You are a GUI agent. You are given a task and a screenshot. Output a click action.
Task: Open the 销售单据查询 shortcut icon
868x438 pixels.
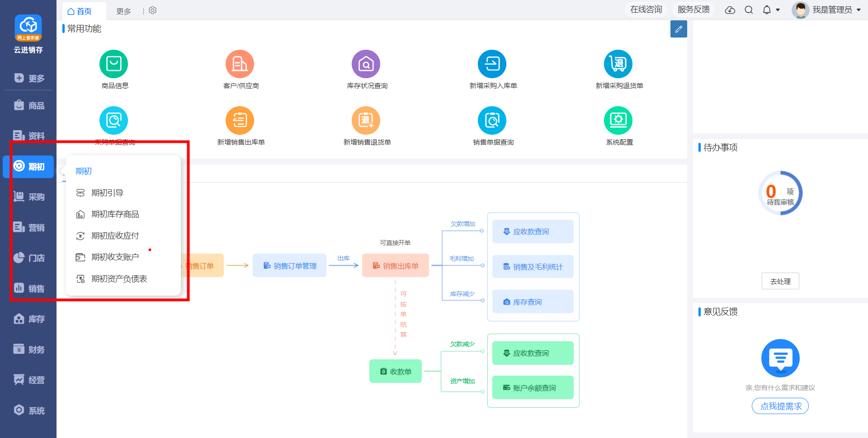(492, 120)
